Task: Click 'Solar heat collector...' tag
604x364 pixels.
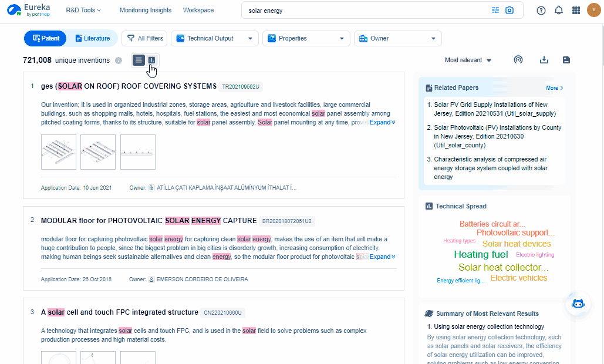Action: coord(503,267)
